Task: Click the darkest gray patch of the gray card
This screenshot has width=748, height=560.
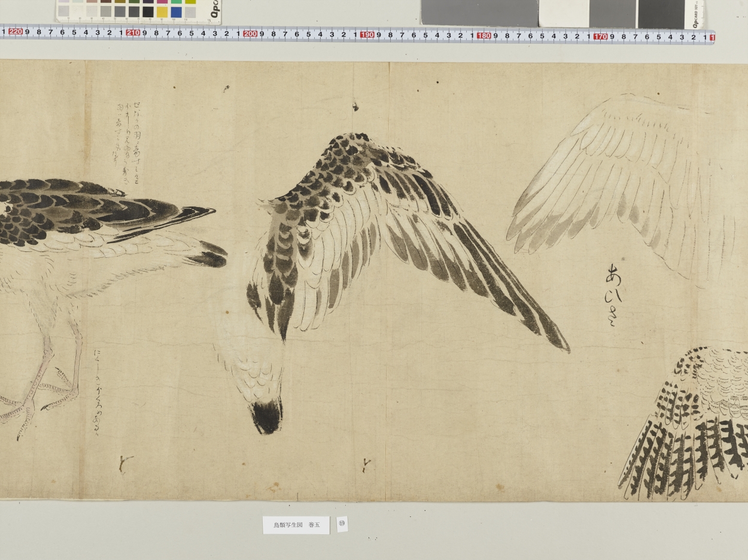Action: (661, 13)
